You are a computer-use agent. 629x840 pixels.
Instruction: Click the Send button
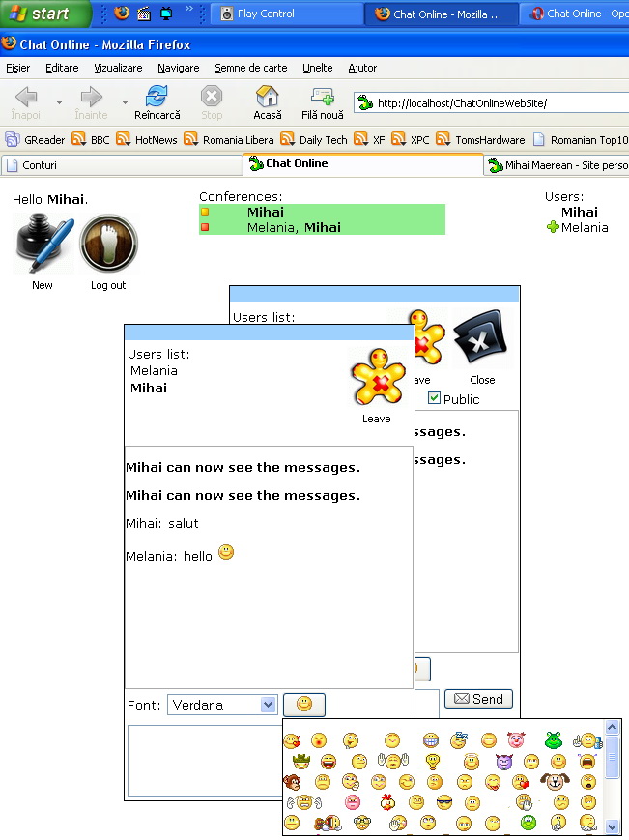(477, 699)
